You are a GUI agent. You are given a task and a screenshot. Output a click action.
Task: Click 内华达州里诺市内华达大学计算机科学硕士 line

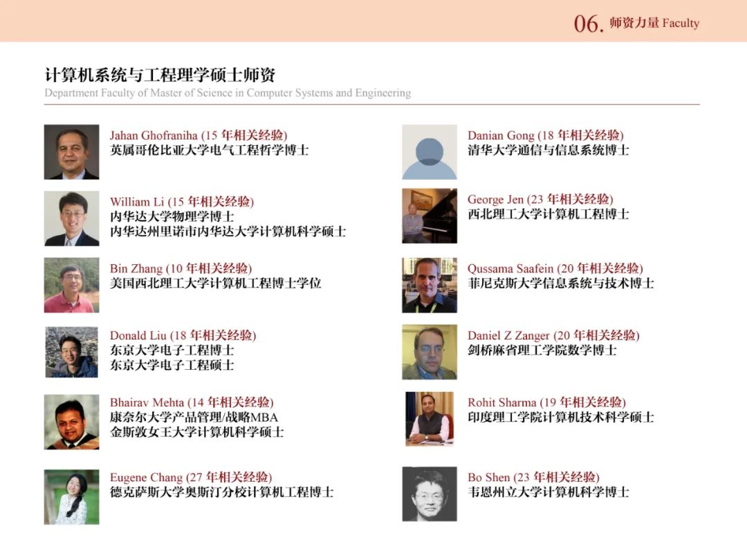(x=228, y=232)
